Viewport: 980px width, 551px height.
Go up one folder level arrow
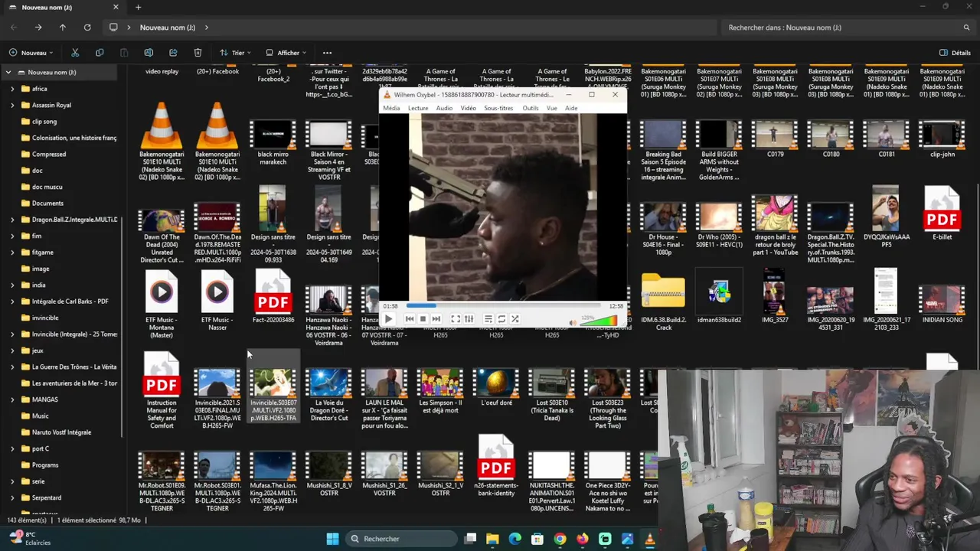63,28
